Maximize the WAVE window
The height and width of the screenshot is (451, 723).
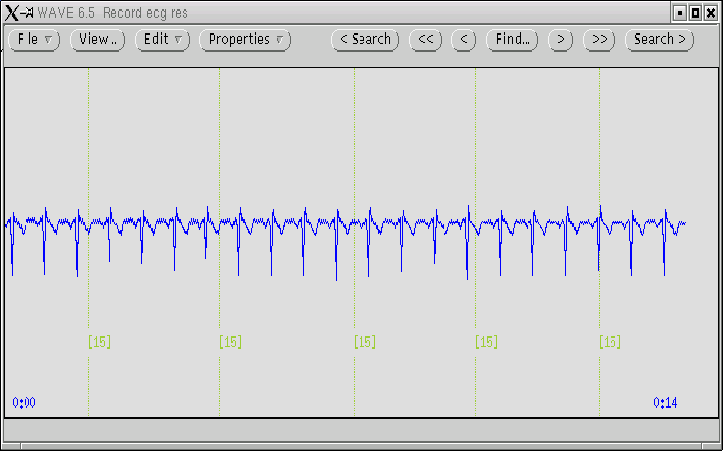(695, 13)
